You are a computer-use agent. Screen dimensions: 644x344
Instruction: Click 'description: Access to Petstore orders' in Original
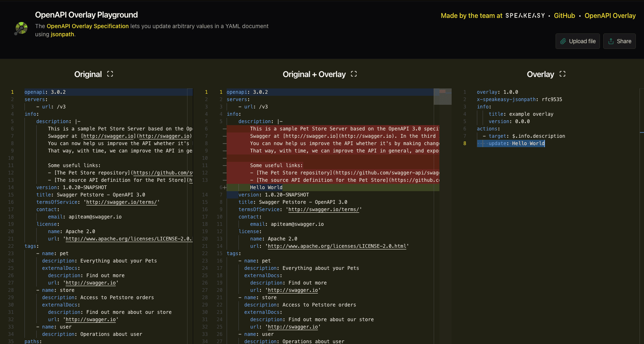[98, 298]
